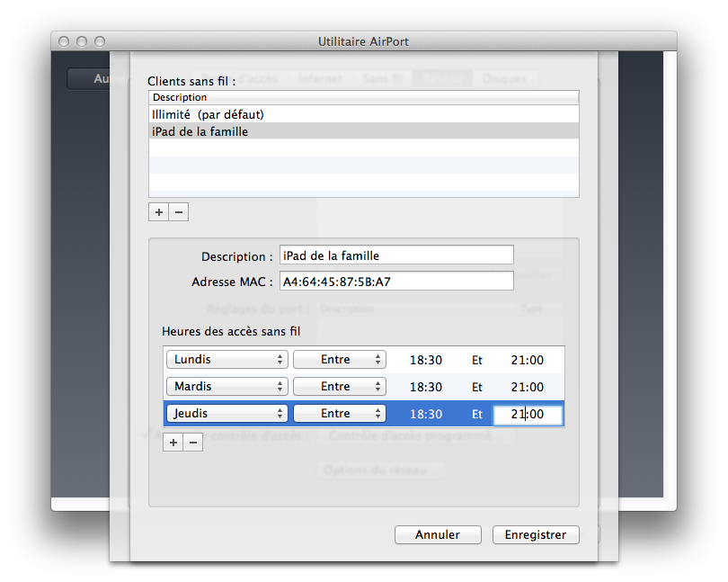Add a new wireless client with plus button
728x582 pixels.
[x=159, y=212]
